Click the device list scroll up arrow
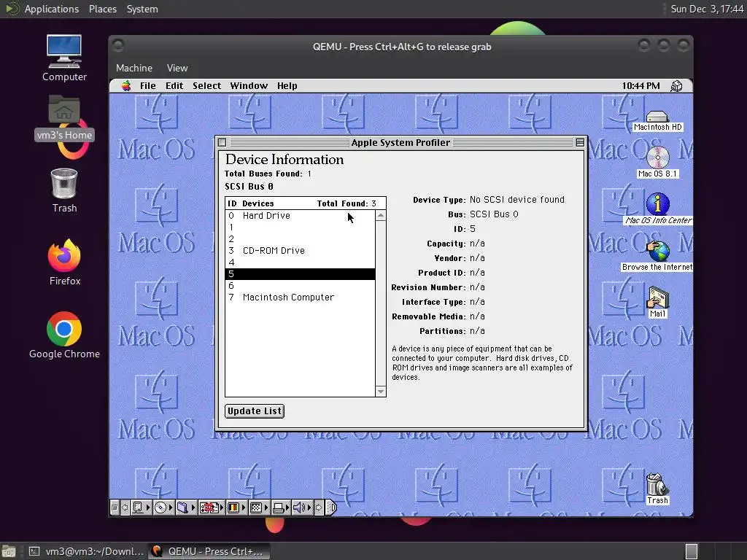The height and width of the screenshot is (560, 747). tap(381, 216)
